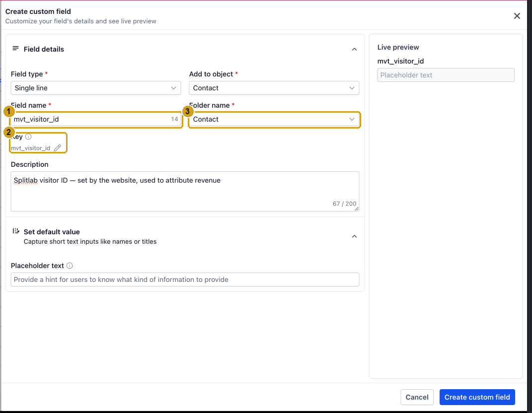Focus the Placeholder text hint input

click(185, 279)
